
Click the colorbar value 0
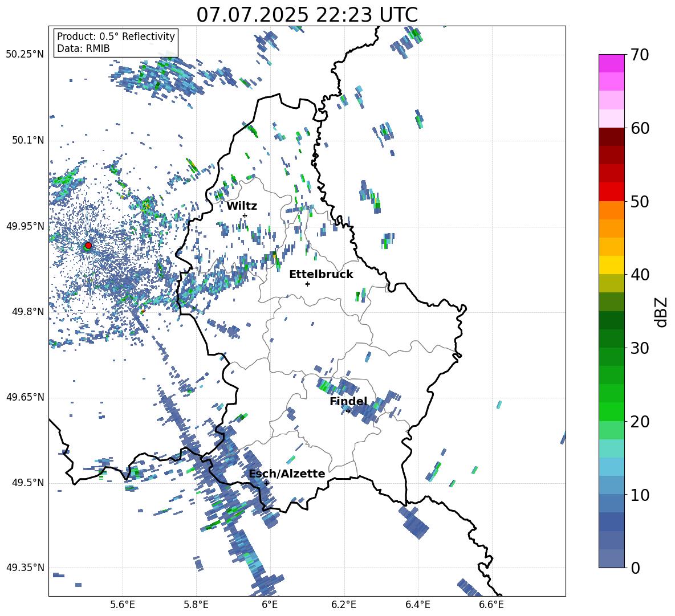635,568
